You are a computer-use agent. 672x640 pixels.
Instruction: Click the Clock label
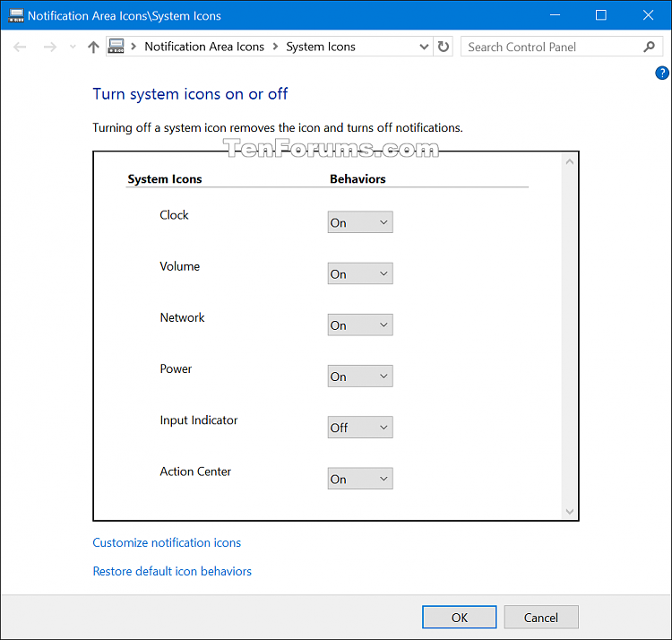pyautogui.click(x=174, y=215)
